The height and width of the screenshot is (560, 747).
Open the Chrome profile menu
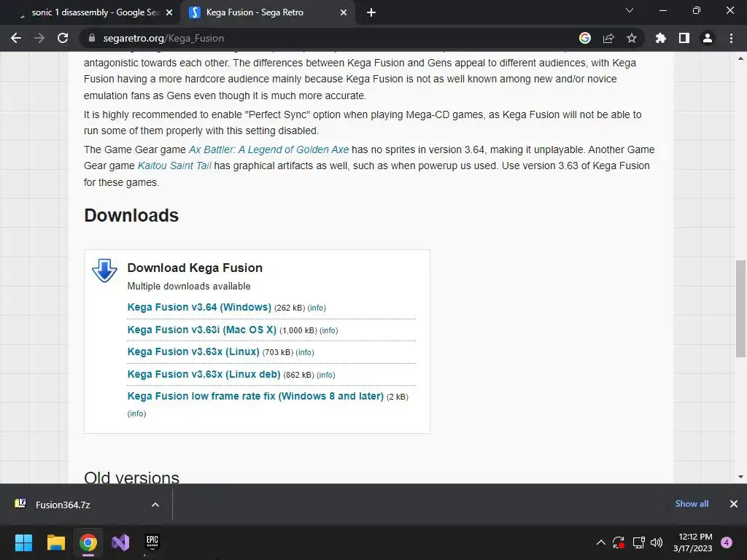[x=708, y=38]
